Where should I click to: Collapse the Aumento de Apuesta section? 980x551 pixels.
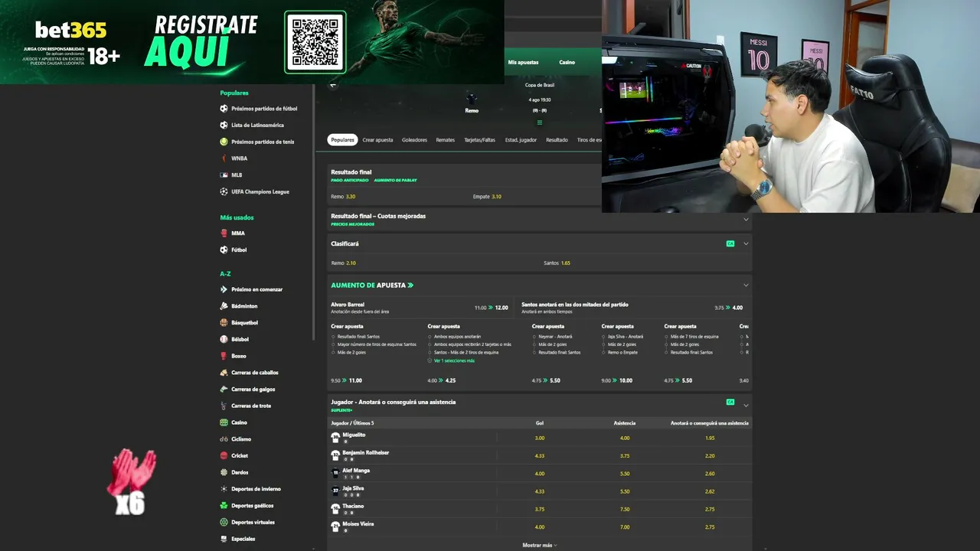point(746,285)
